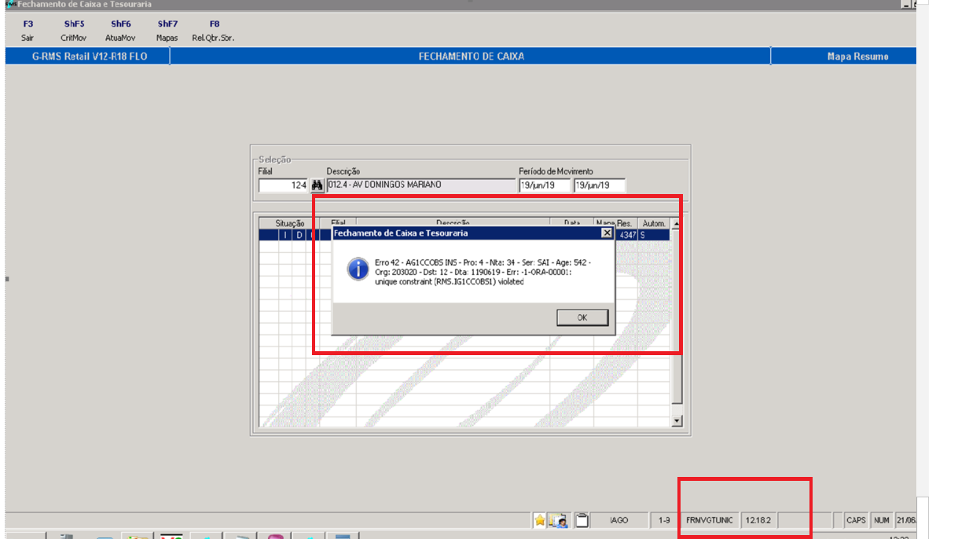
Task: Click the yellow star favorites icon
Action: click(x=540, y=520)
